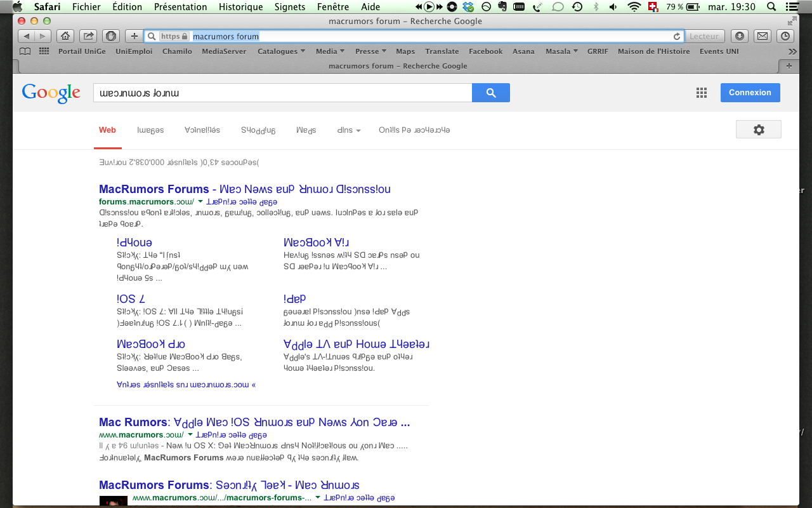Reload the page with the refresh arrow
Screen dimensions: 812x508
pyautogui.click(x=677, y=36)
